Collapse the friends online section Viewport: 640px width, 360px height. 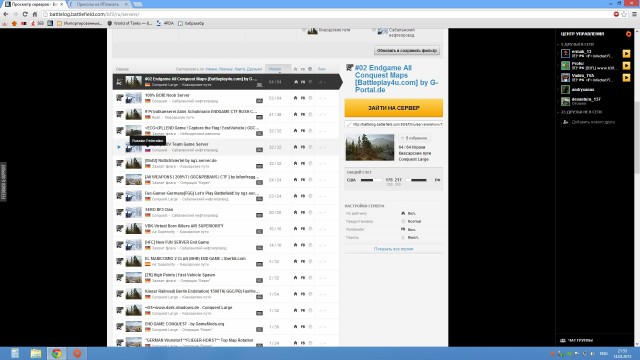(x=558, y=44)
